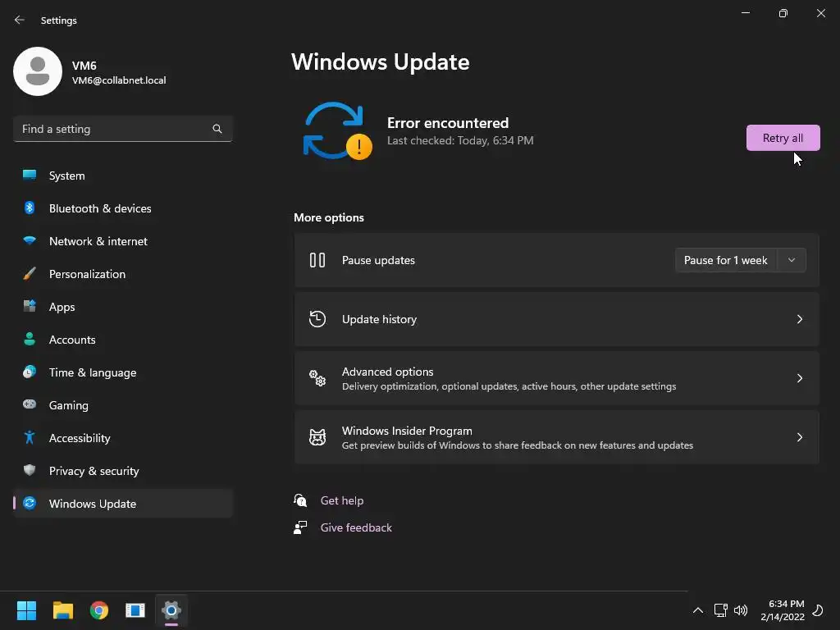Expand Advanced options chevron
Image resolution: width=840 pixels, height=630 pixels.
click(799, 378)
